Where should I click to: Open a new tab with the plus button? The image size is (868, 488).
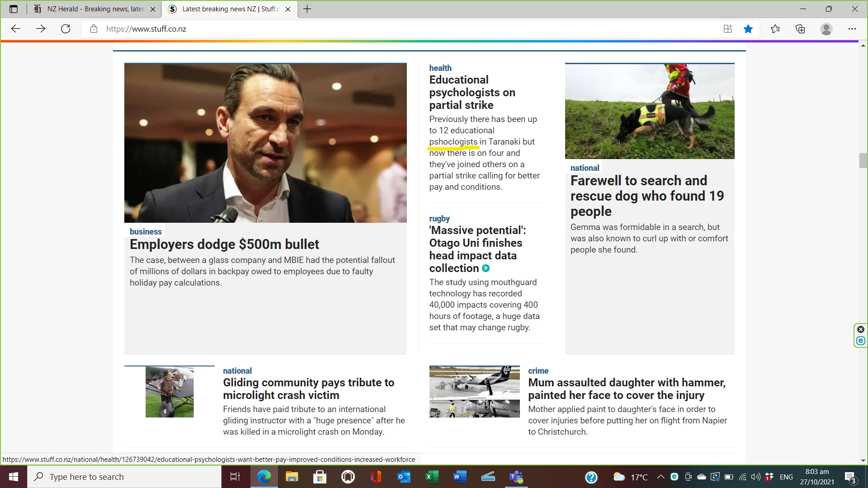307,9
